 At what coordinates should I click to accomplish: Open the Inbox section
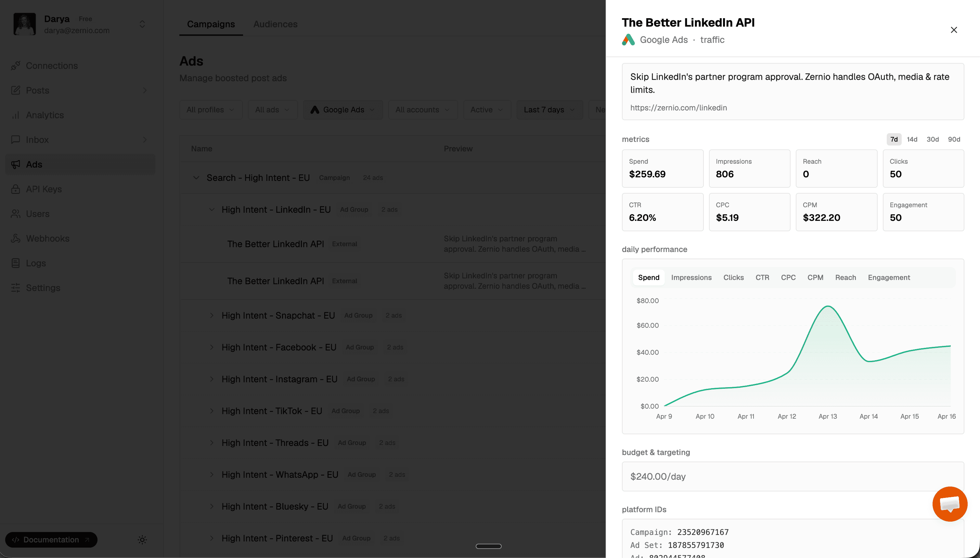37,140
